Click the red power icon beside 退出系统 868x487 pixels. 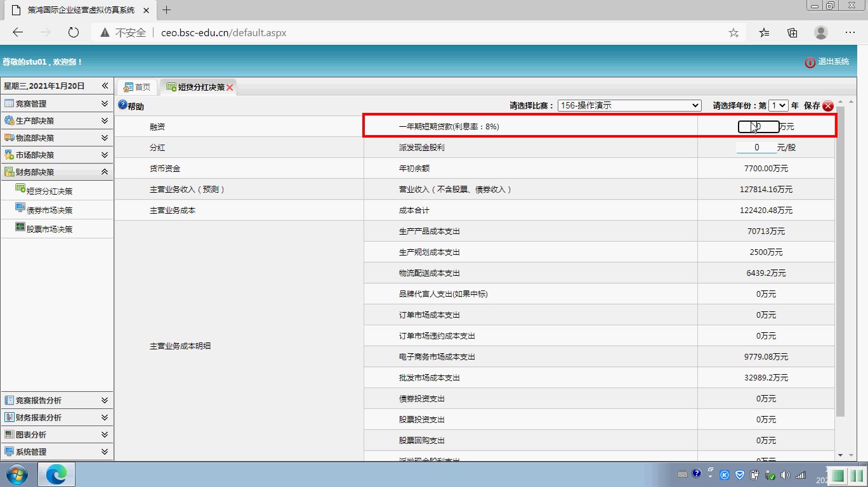tap(810, 62)
